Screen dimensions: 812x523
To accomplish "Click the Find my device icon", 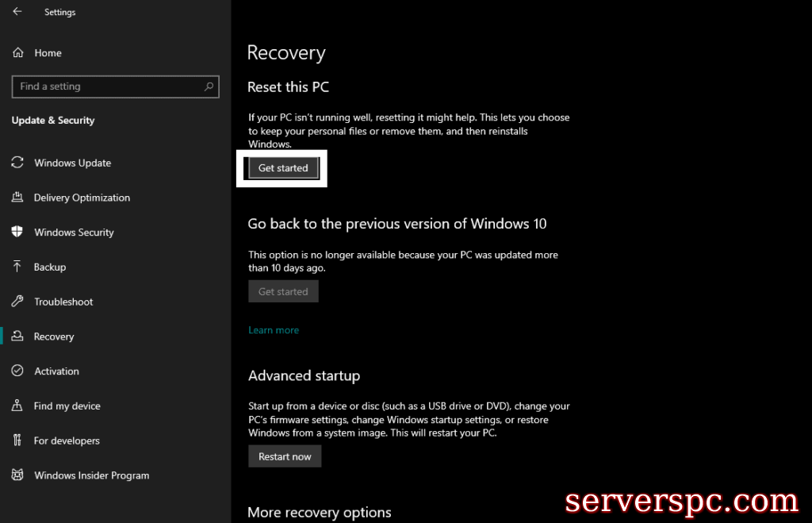I will click(x=17, y=406).
